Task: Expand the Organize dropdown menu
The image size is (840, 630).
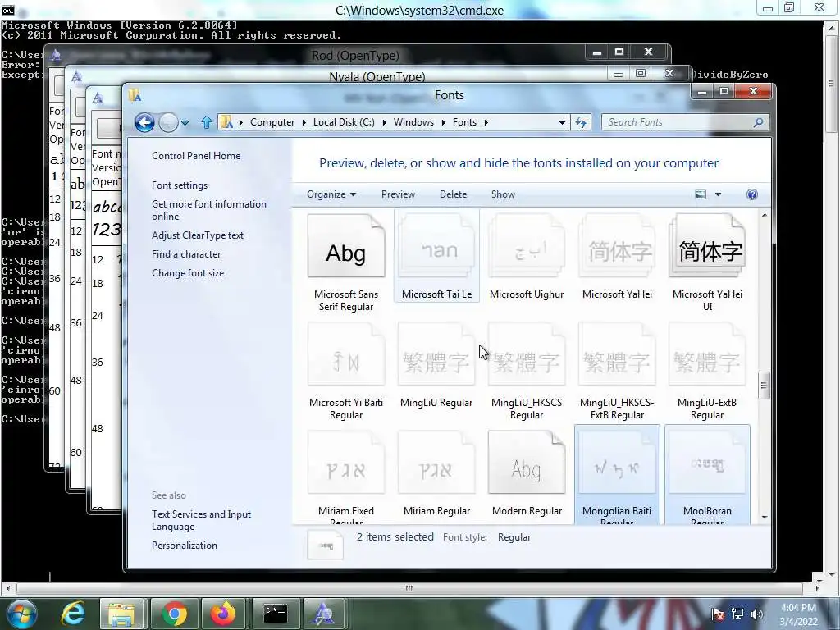Action: 331,194
